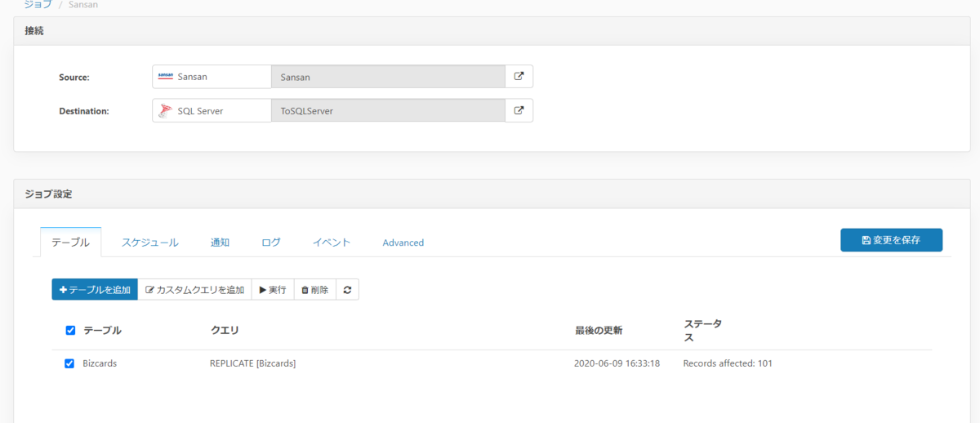Click the 削除 button
Screen dimensions: 980x423
tap(315, 290)
